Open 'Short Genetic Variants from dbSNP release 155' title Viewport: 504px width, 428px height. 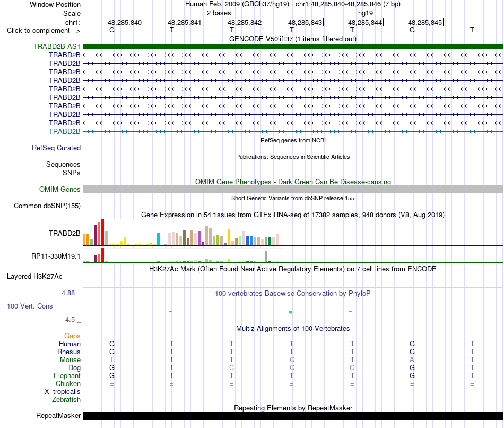click(293, 198)
